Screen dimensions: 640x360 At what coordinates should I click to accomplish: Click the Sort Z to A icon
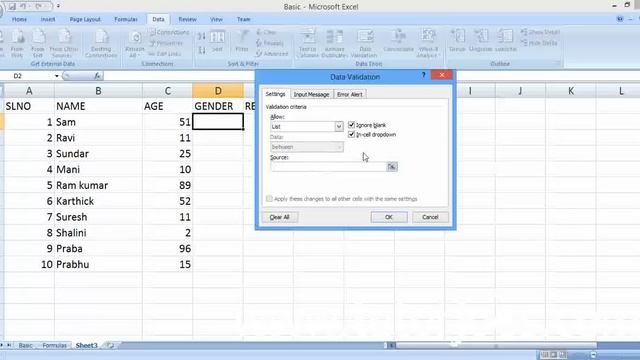click(202, 50)
